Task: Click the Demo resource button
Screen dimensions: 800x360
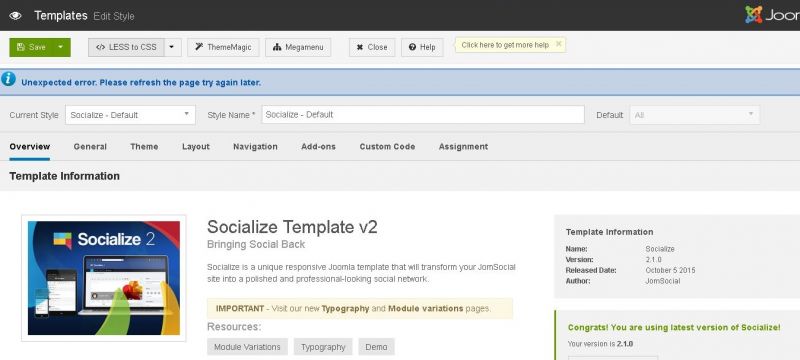Action: click(376, 347)
